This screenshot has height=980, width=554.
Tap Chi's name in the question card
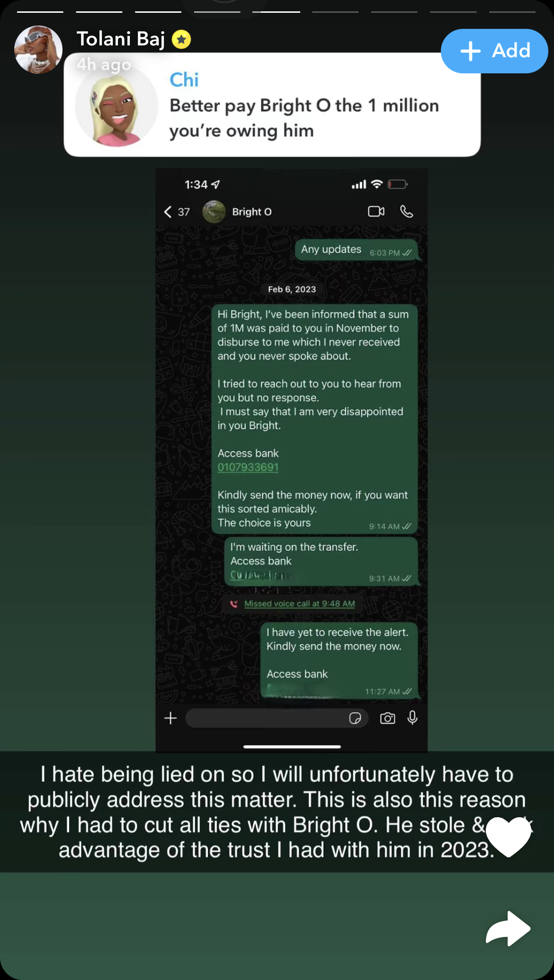tap(184, 79)
